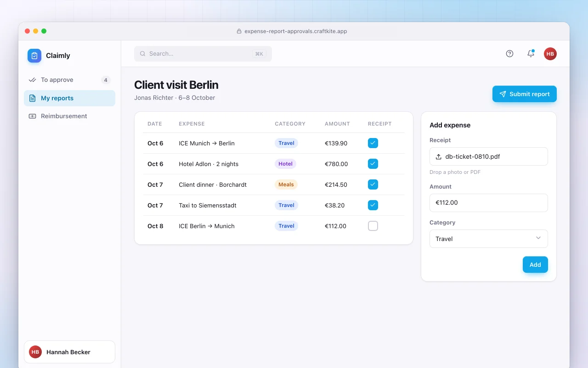Check receipt for ICE Berlin → Munich
Image resolution: width=588 pixels, height=368 pixels.
tap(373, 226)
